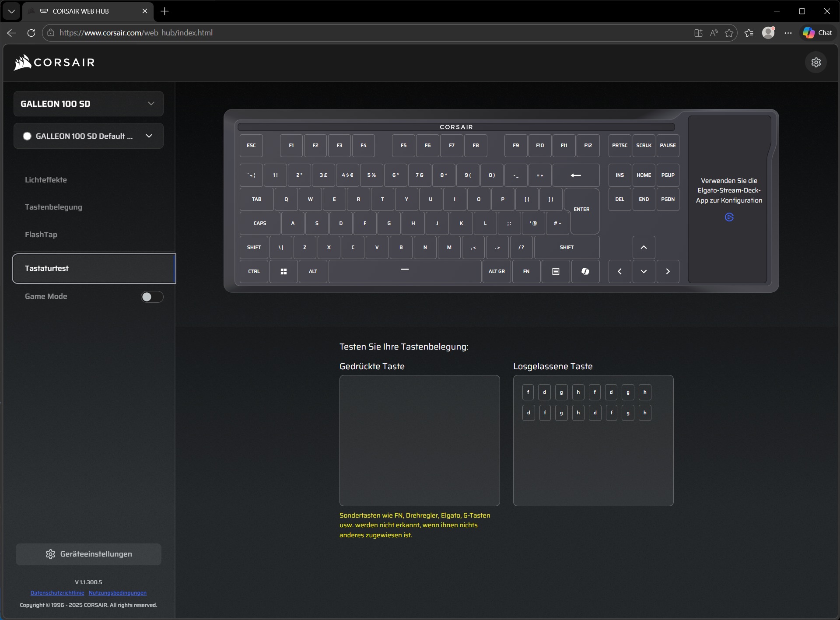The width and height of the screenshot is (840, 620).
Task: Click the settings gear icon top right
Action: pyautogui.click(x=815, y=63)
